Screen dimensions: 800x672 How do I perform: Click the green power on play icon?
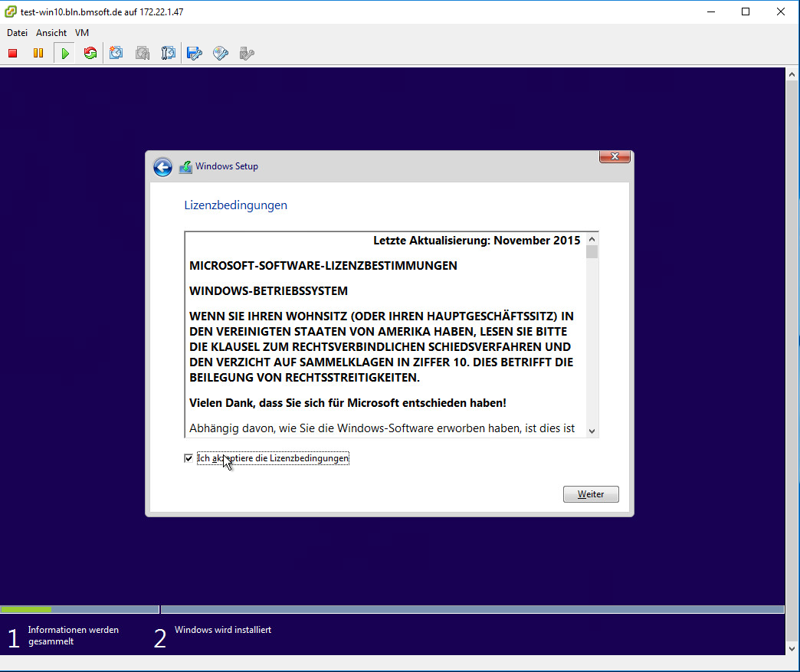(65, 53)
